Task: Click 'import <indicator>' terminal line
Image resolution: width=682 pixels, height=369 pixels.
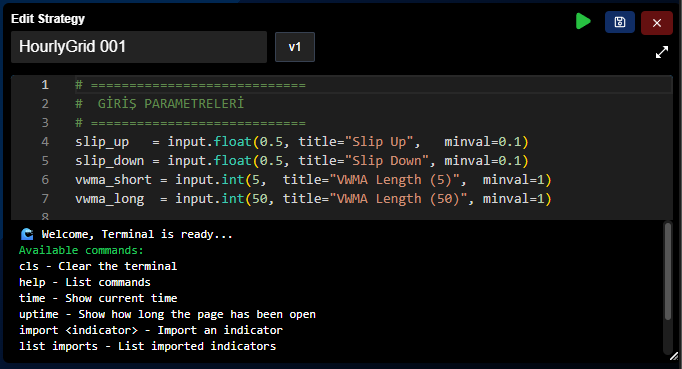Action: tap(151, 330)
